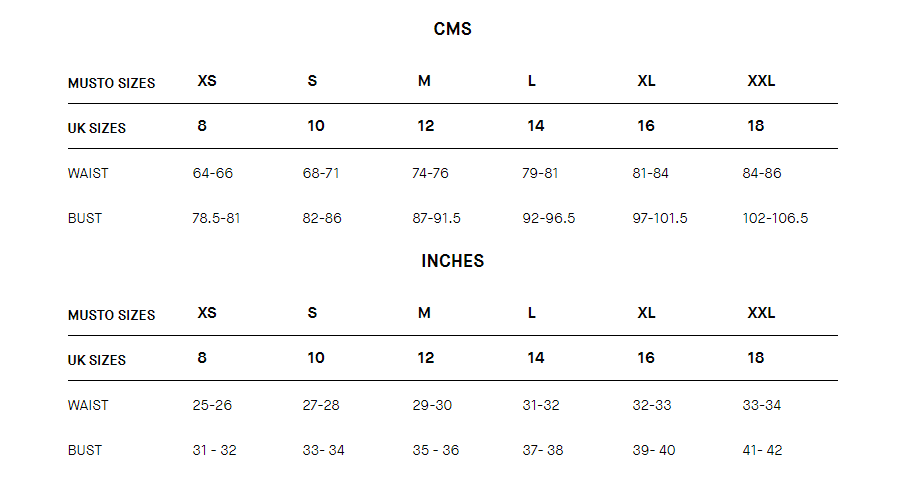Click waist value 79-81
This screenshot has width=900, height=491.
tap(540, 173)
